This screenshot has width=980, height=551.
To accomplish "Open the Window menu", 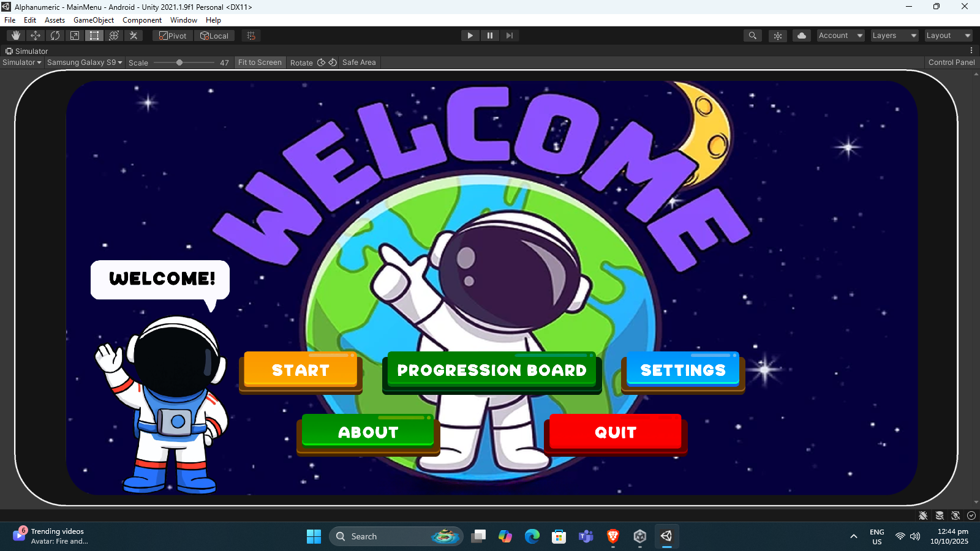I will pyautogui.click(x=184, y=20).
